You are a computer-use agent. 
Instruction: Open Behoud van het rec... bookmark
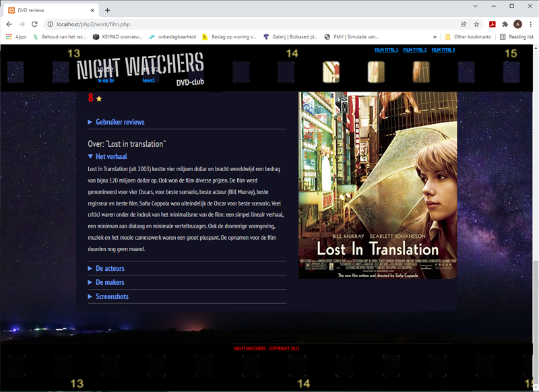[60, 37]
